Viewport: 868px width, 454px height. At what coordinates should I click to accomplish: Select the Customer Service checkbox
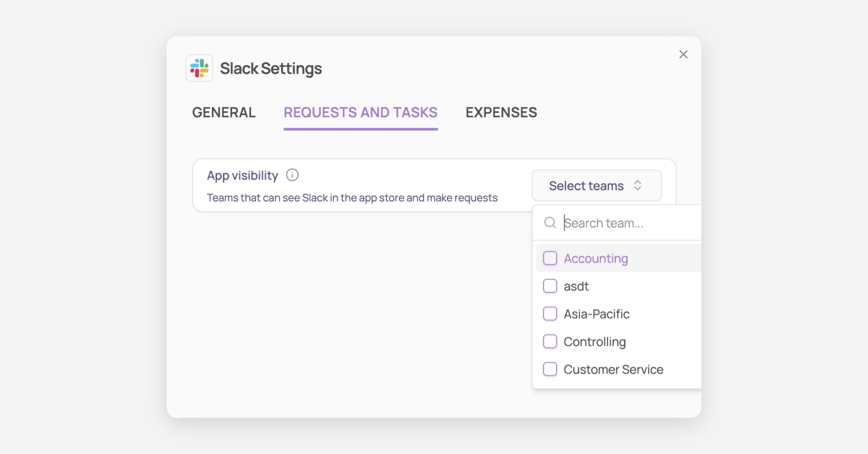pos(550,369)
